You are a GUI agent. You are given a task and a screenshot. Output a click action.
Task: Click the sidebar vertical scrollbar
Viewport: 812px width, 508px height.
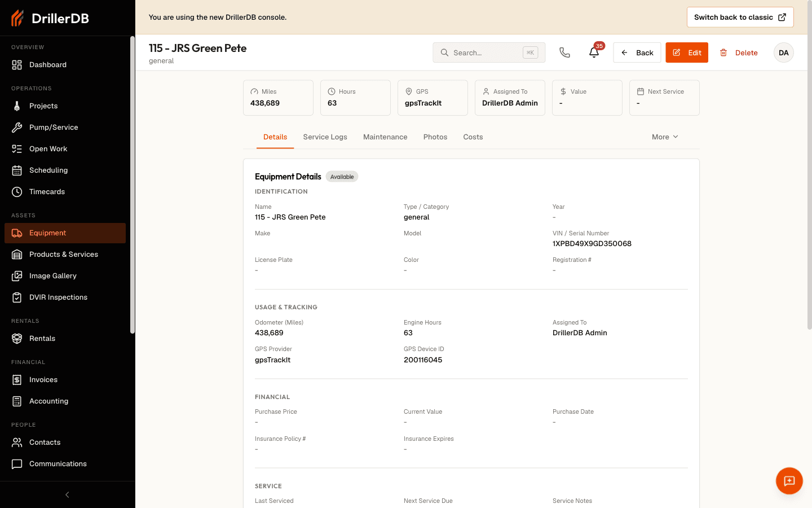click(133, 185)
